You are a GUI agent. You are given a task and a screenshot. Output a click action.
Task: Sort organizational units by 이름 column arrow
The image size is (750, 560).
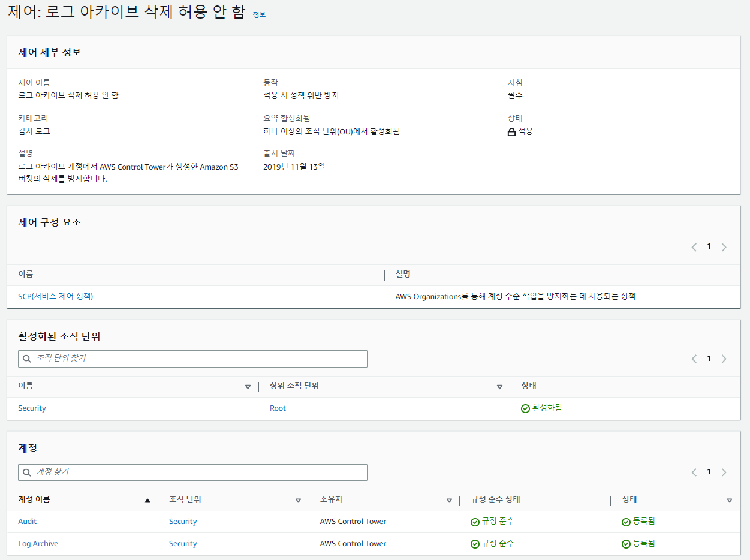[248, 387]
